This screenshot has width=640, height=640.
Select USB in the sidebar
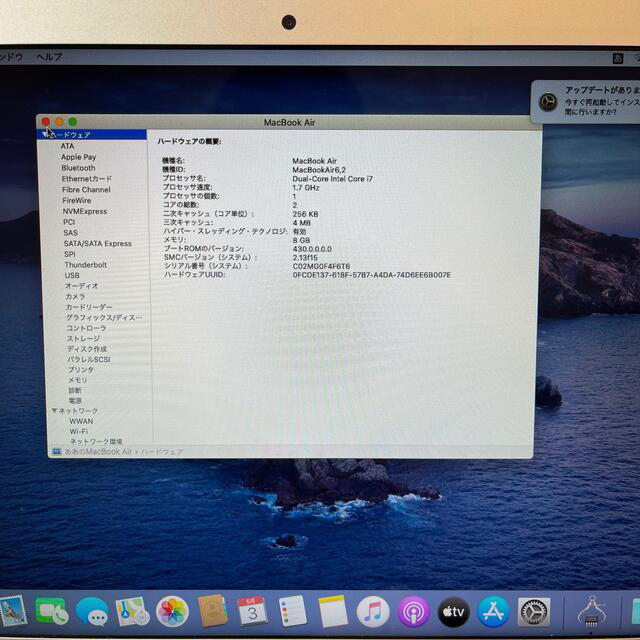[x=72, y=275]
